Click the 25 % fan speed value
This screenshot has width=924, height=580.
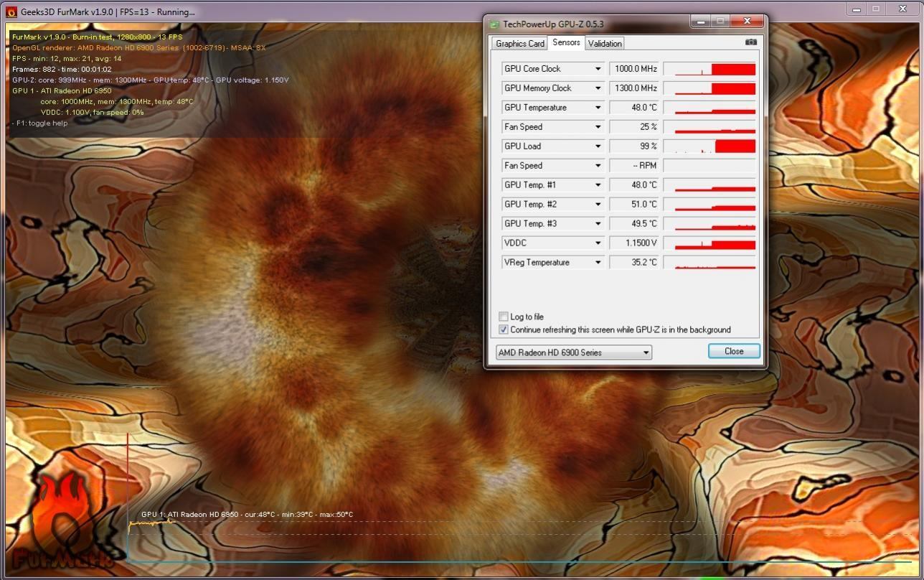[x=634, y=127]
